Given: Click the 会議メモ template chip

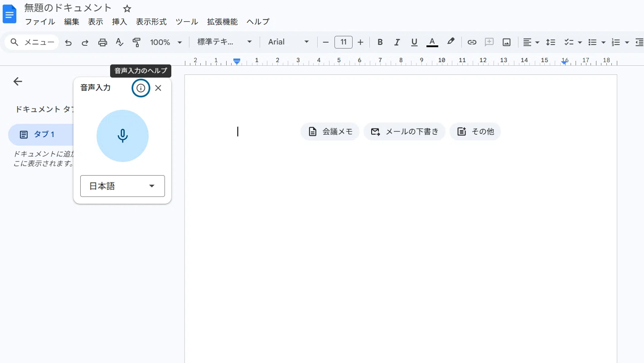Looking at the screenshot, I should click(x=330, y=132).
